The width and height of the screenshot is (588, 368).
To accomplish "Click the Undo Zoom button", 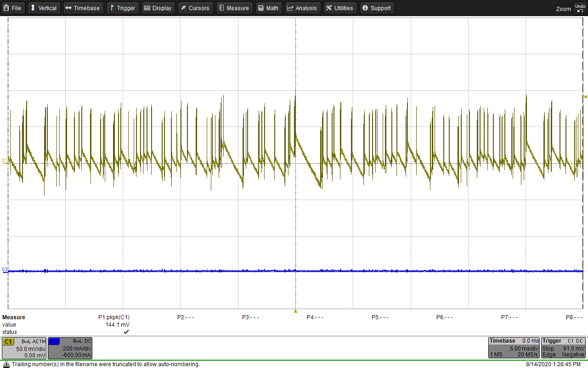I will (x=580, y=8).
